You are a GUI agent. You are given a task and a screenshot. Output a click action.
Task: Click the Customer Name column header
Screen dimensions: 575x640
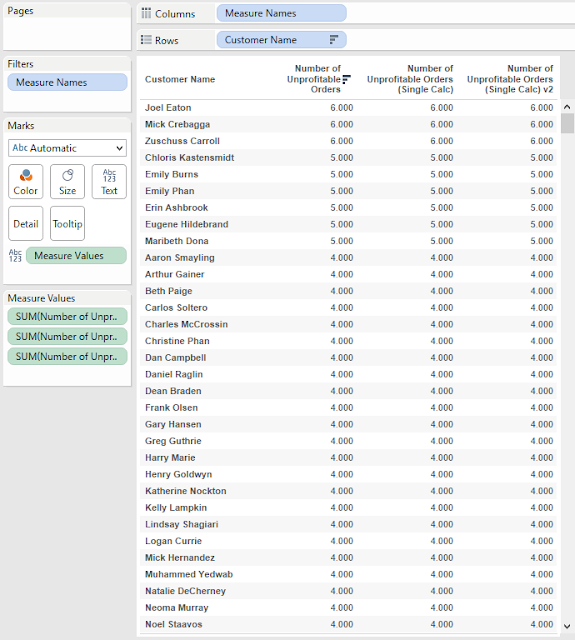click(x=180, y=79)
